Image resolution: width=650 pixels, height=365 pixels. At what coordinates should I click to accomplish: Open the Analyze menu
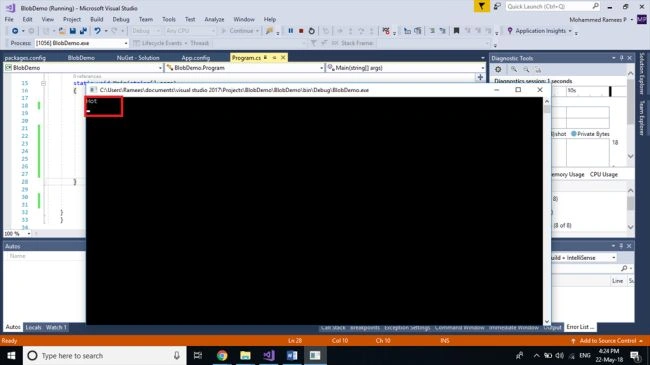point(214,19)
